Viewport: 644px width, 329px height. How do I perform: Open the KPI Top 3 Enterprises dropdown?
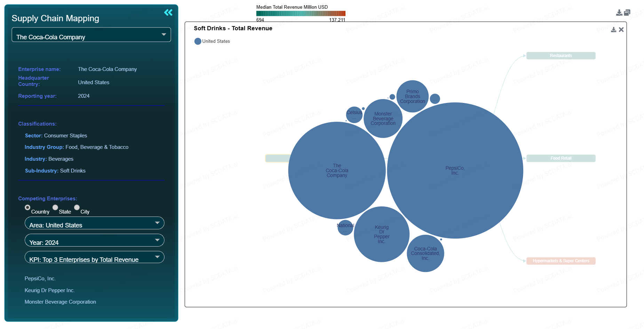[94, 257]
